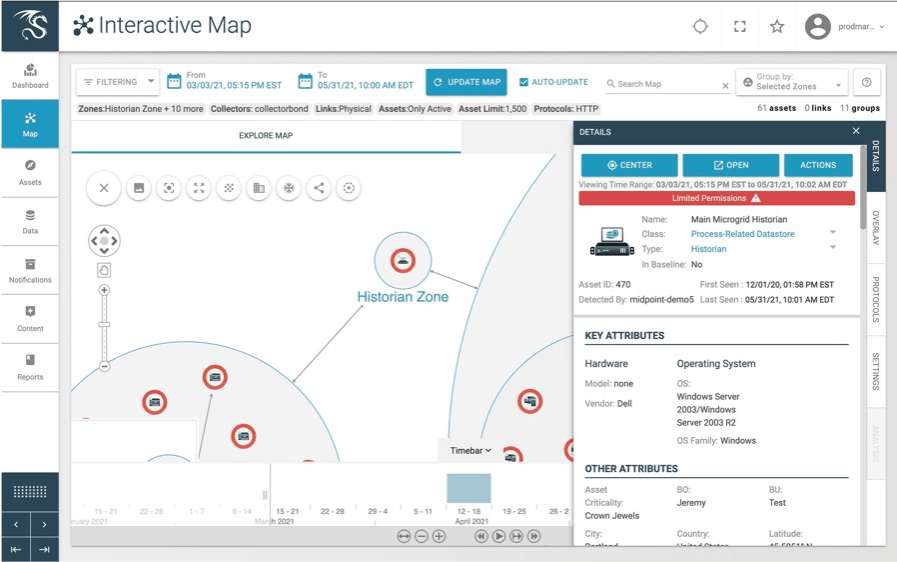Click the CENTER button
Screen dimensions: 897x562
click(x=629, y=165)
